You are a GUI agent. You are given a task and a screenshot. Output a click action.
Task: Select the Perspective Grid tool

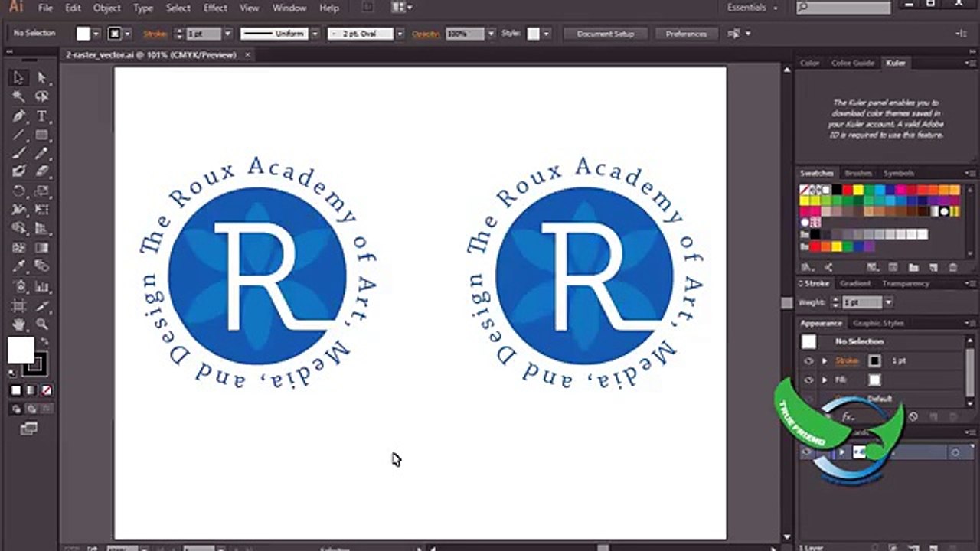42,229
